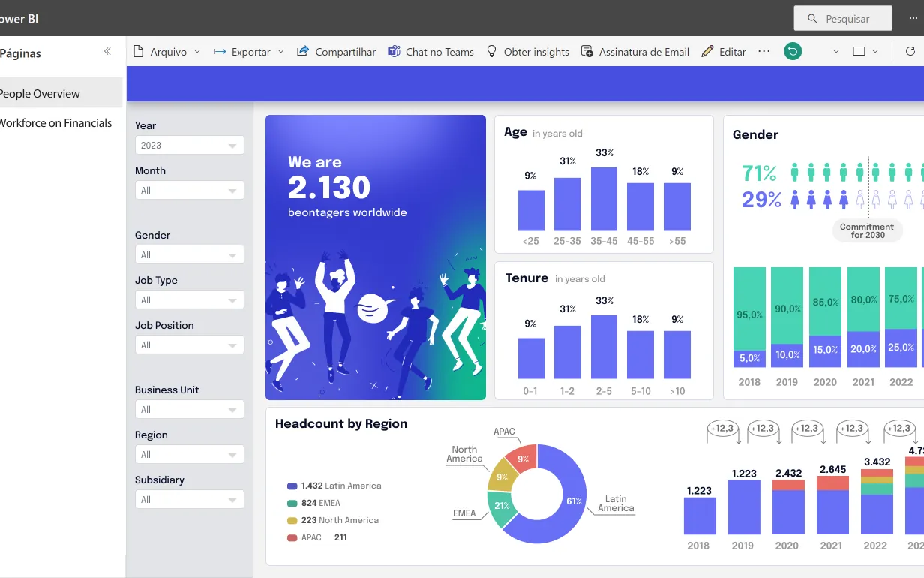
Task: Open the header ellipsis menu
Action: click(913, 18)
